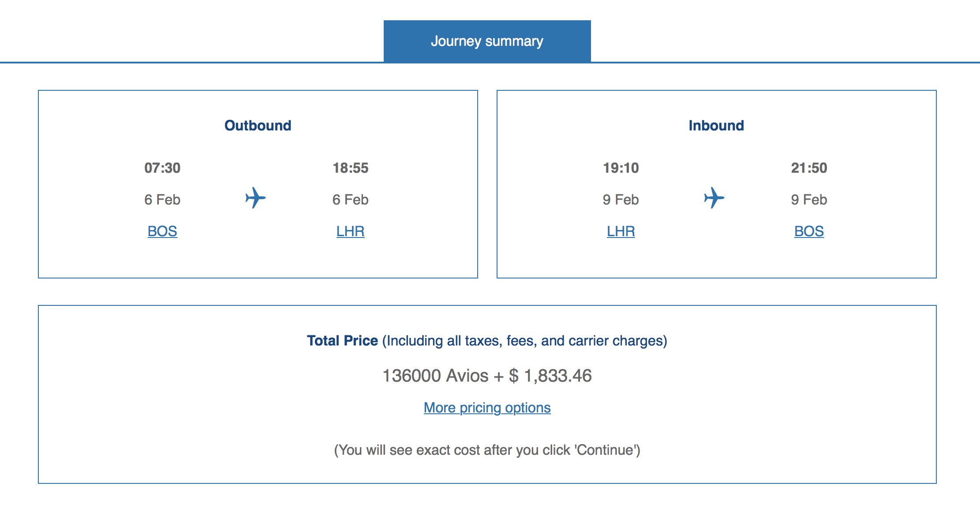Click the 19:10 inbound departure time
The image size is (980, 505).
(x=621, y=168)
